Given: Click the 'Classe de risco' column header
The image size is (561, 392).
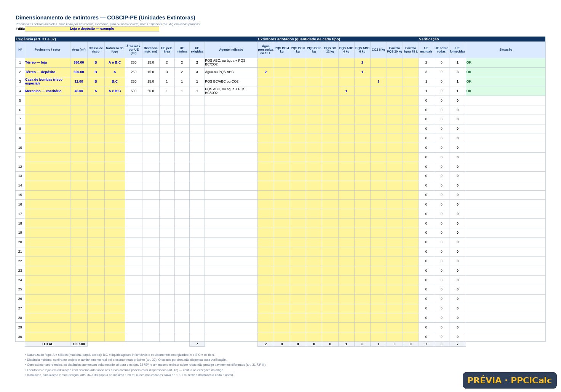Looking at the screenshot, I should [x=96, y=50].
